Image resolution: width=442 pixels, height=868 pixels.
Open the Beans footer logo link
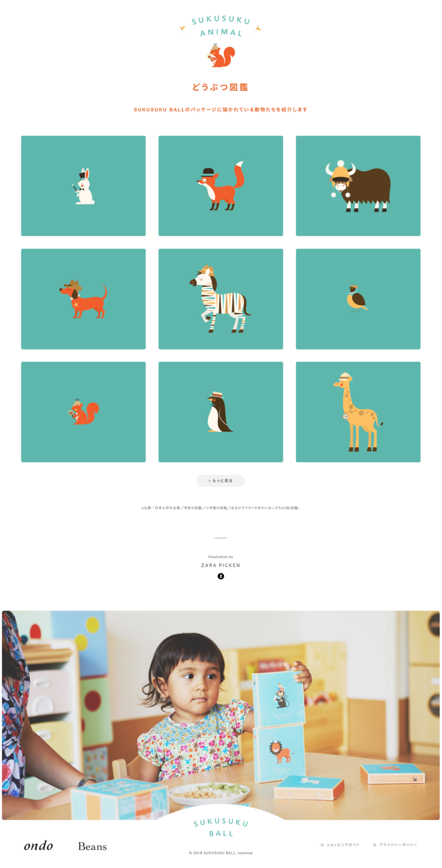coord(92,846)
